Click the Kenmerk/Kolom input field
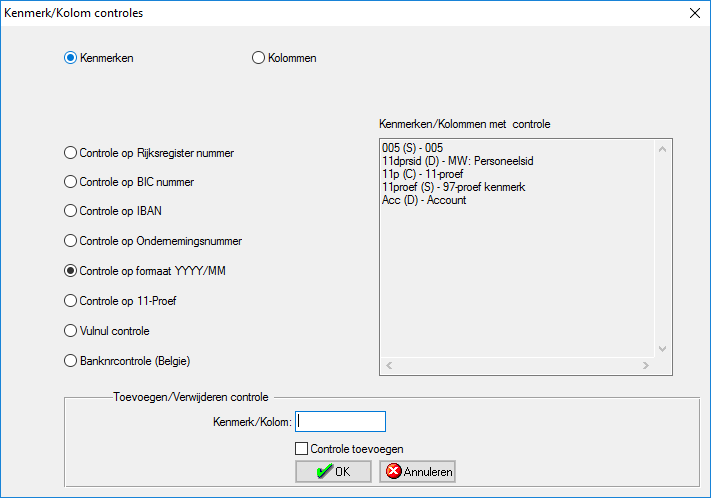 (x=341, y=421)
